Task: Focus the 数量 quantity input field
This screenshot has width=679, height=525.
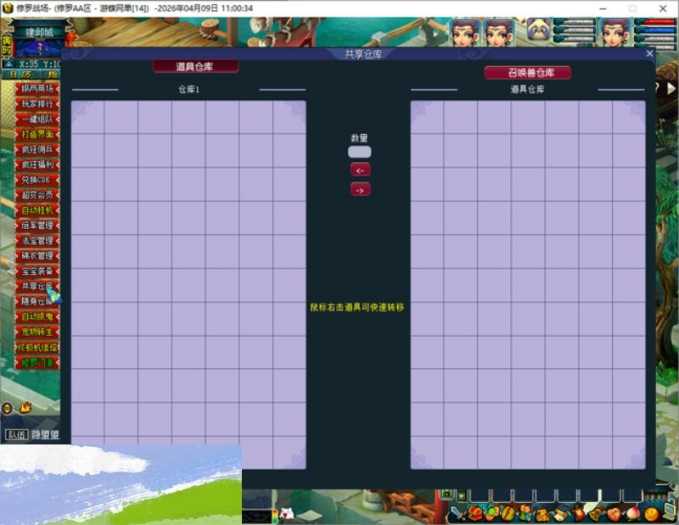Action: pos(359,152)
